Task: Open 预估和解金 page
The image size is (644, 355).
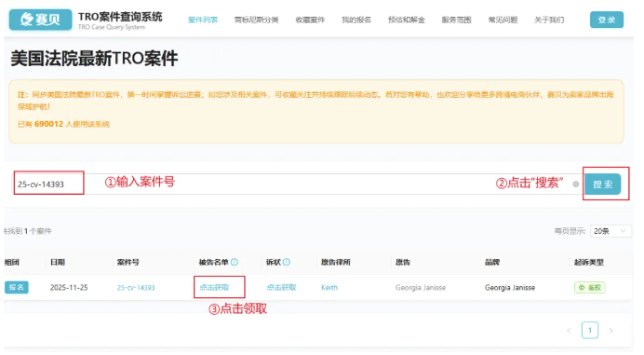Action: point(406,20)
